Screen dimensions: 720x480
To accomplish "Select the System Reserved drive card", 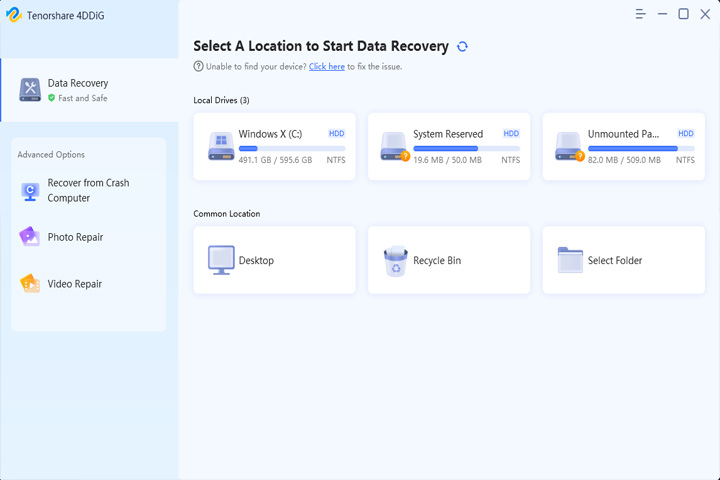I will [449, 147].
